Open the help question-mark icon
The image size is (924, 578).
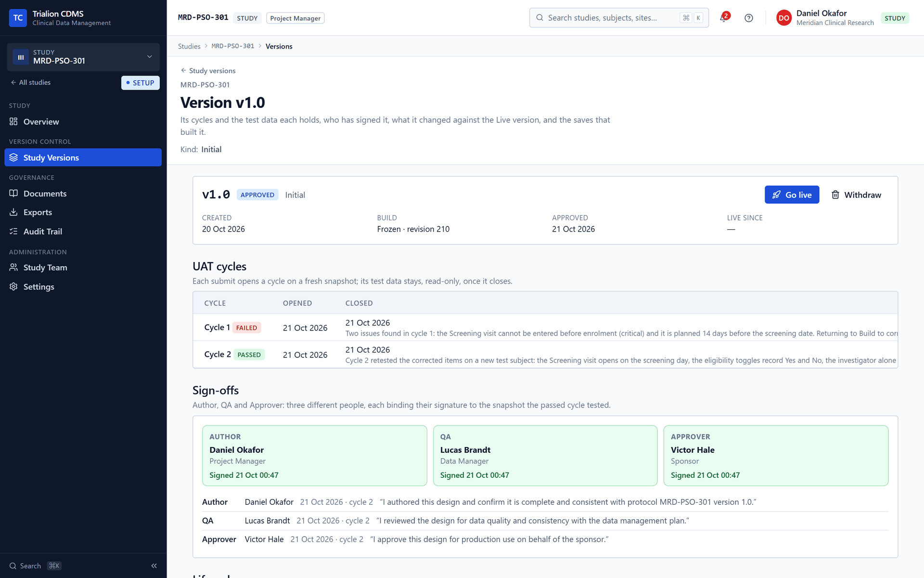(x=748, y=18)
